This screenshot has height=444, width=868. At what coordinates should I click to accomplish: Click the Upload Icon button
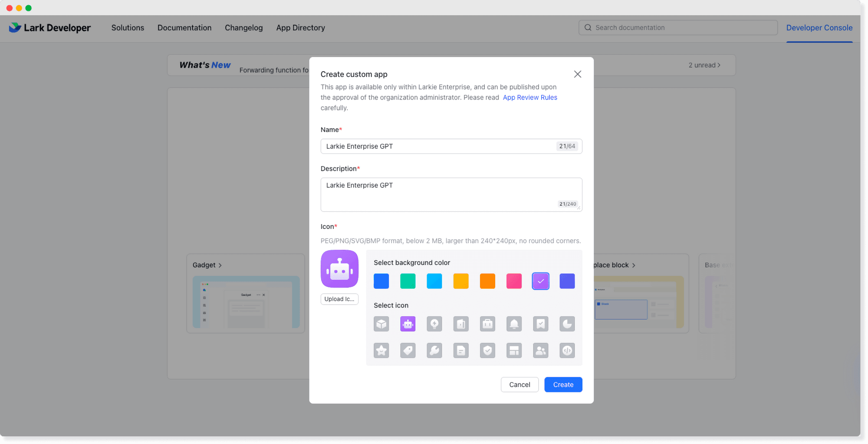tap(339, 299)
